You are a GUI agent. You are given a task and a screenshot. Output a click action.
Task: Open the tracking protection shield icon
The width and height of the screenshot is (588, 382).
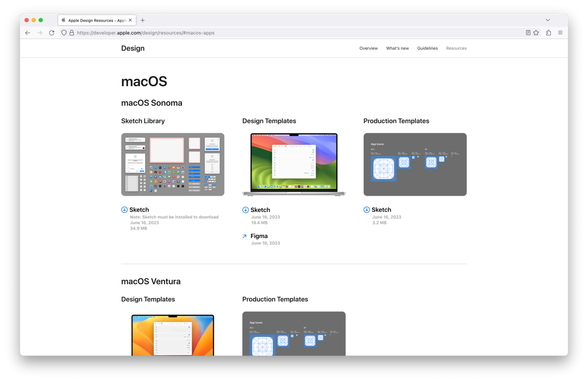tap(64, 33)
